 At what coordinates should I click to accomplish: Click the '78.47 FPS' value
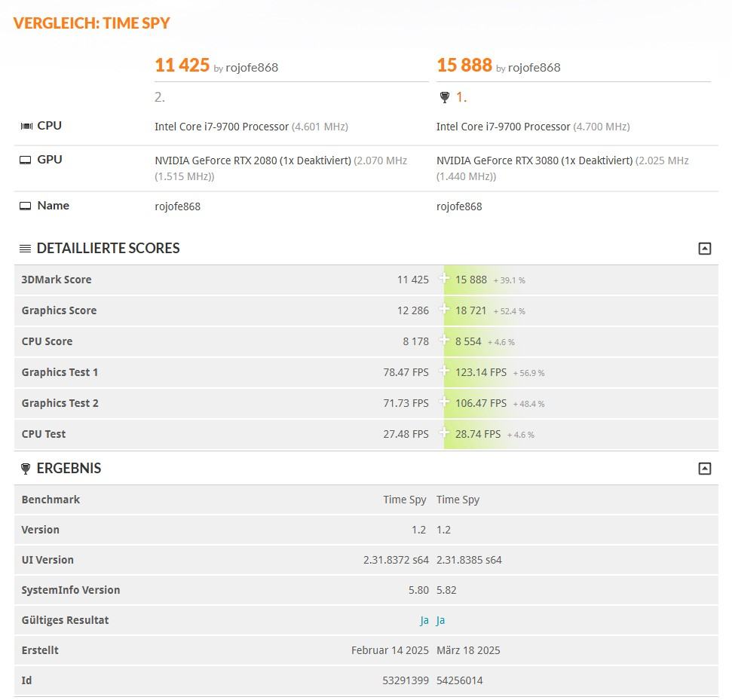coord(406,372)
